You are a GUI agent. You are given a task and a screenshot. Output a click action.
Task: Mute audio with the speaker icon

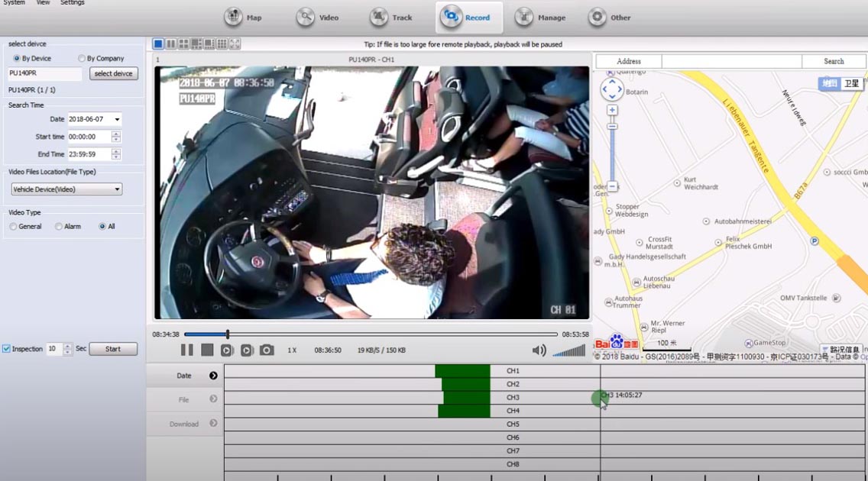click(539, 350)
